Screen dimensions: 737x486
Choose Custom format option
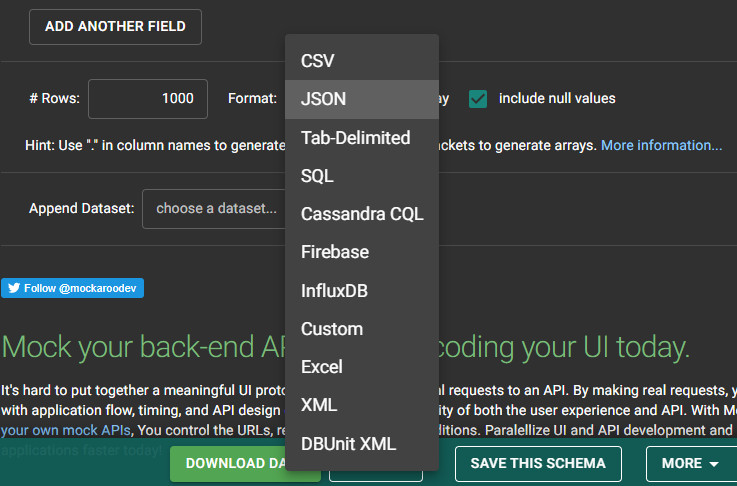tap(362, 329)
